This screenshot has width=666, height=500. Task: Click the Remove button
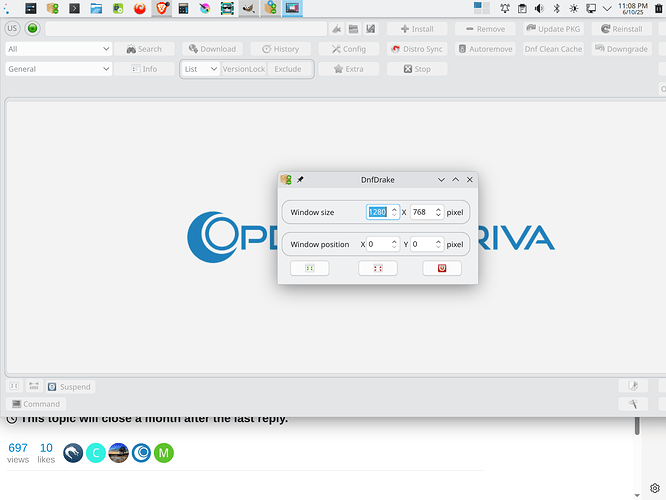(485, 29)
